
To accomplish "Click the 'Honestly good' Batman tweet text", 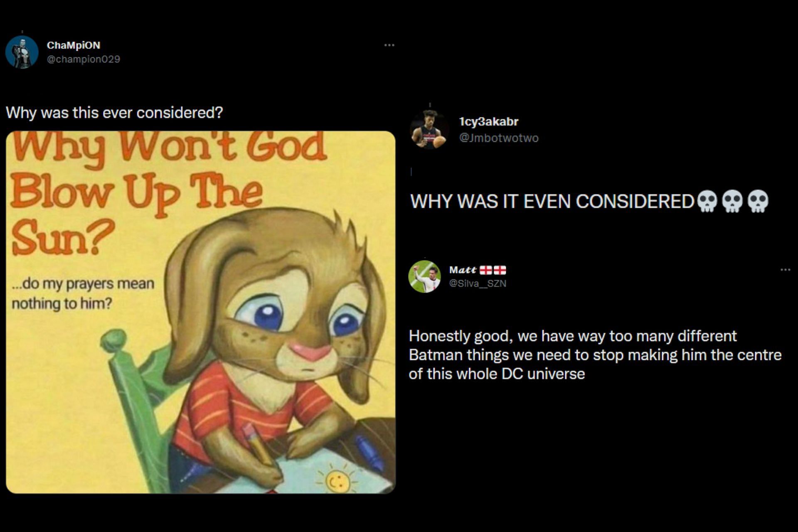I will [595, 355].
